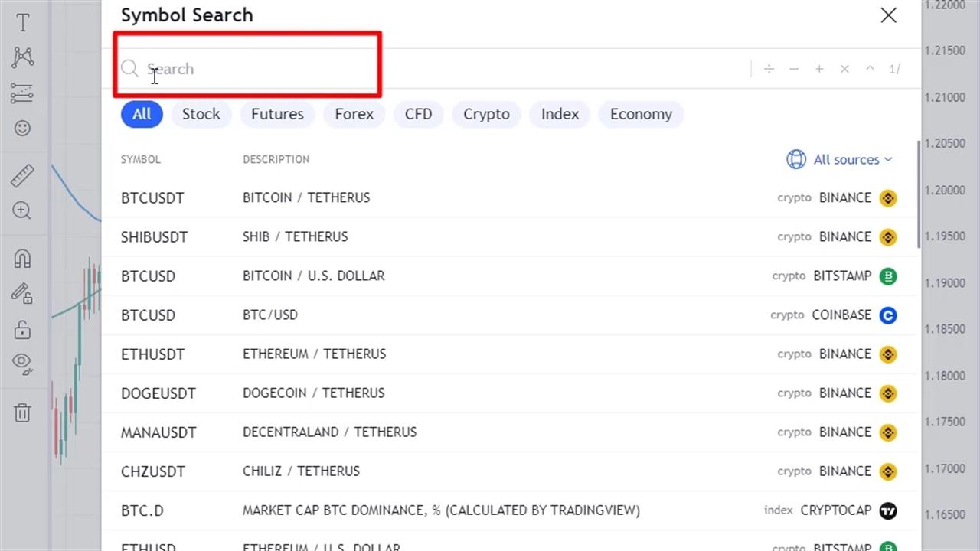Select the Forex filter tab

click(x=354, y=114)
